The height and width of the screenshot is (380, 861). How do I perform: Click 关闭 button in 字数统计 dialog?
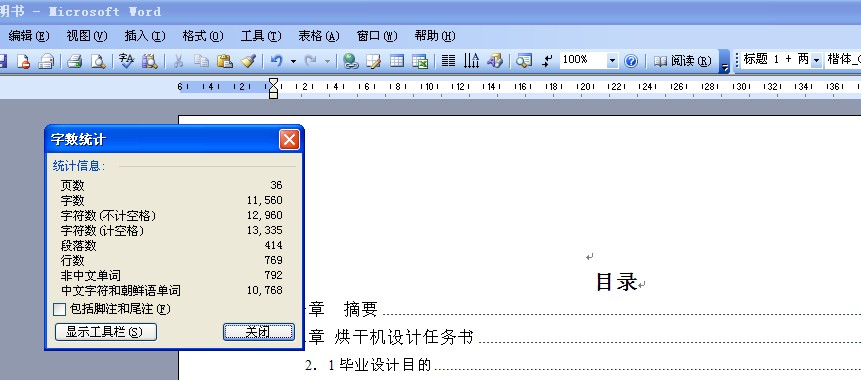(259, 332)
